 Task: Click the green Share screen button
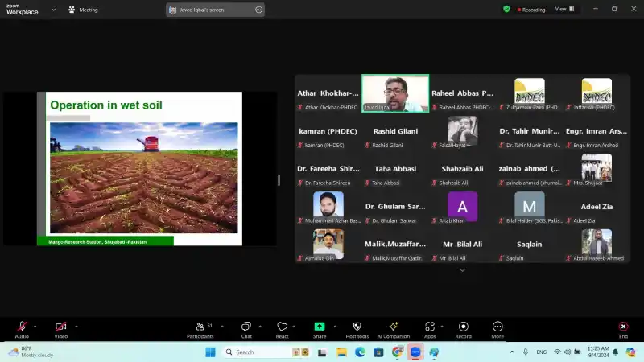click(320, 328)
